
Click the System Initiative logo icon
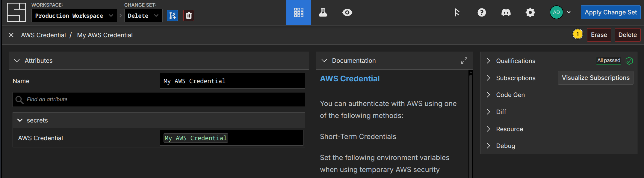coord(16,12)
